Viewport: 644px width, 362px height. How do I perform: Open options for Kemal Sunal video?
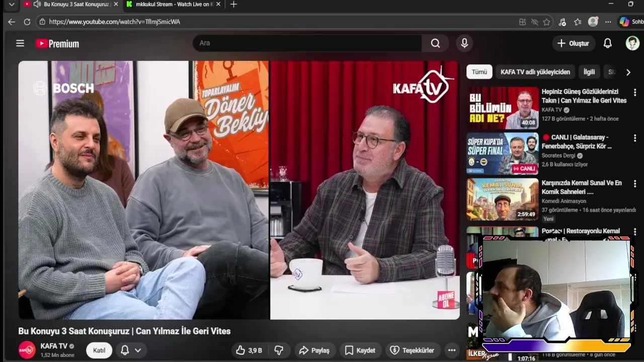(x=635, y=184)
